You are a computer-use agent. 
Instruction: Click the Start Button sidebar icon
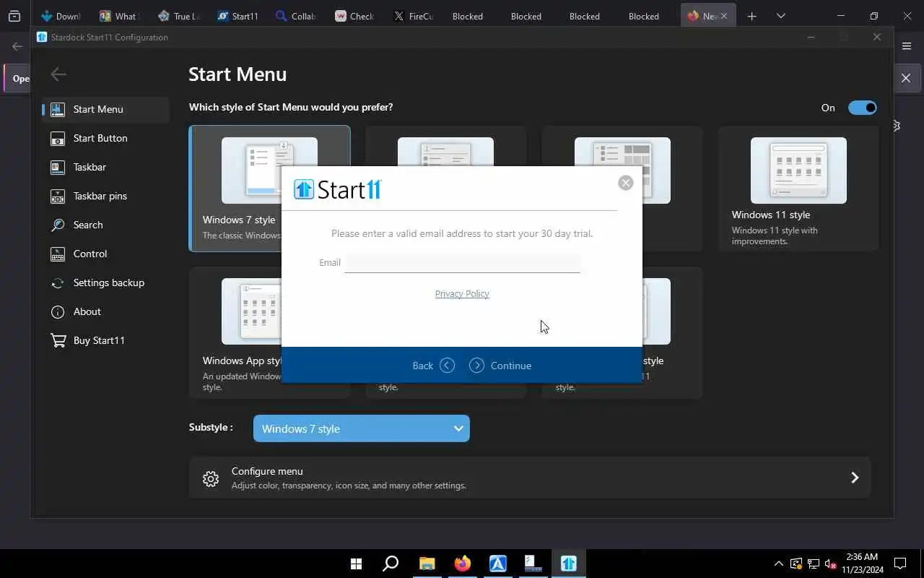click(58, 138)
